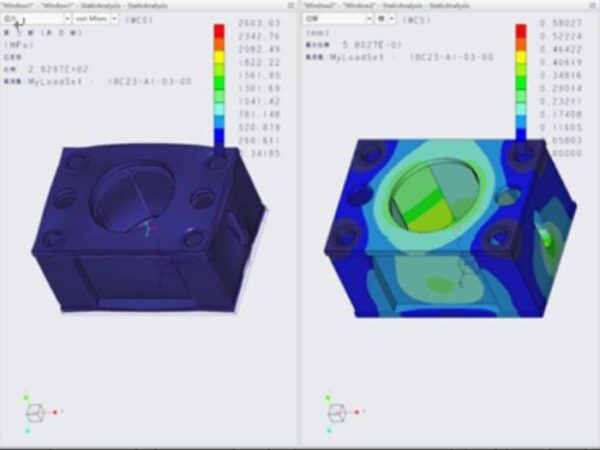Open the stress result type dropdown in left window
The image size is (600, 450).
[35, 18]
